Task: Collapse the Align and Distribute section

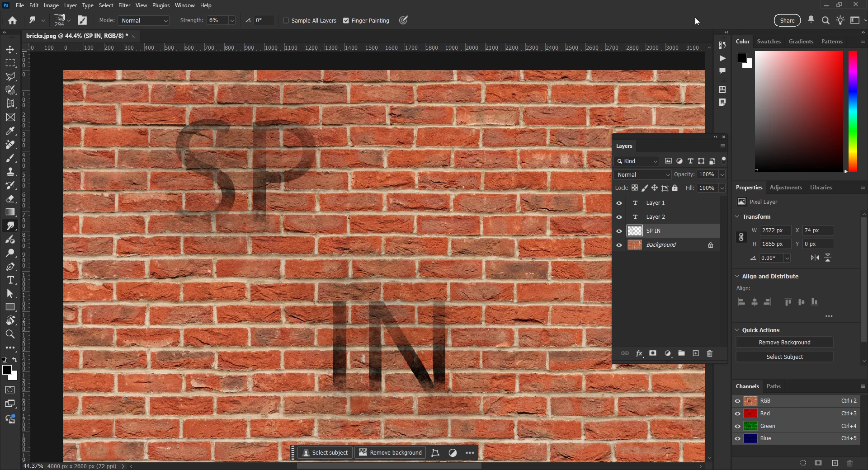Action: click(x=737, y=276)
